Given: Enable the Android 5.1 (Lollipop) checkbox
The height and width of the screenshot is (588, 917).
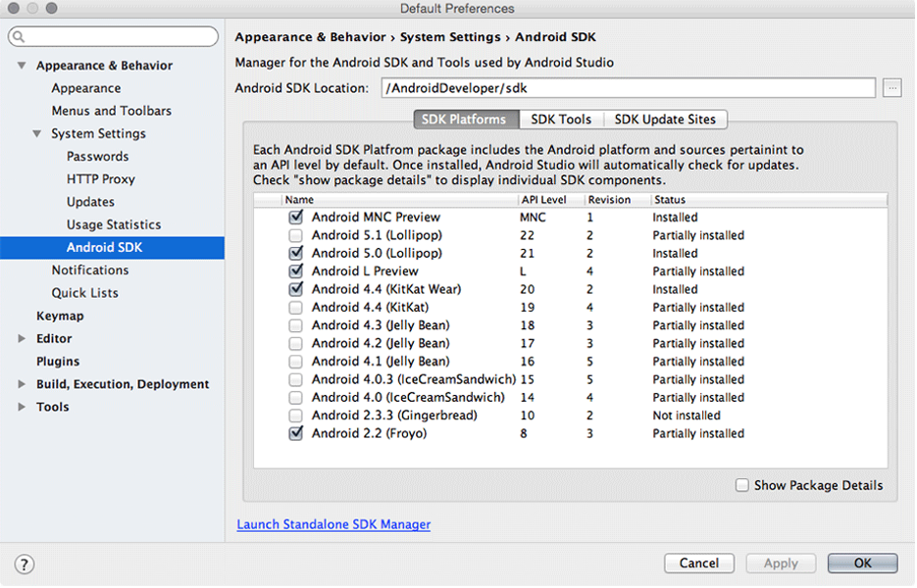Looking at the screenshot, I should click(296, 235).
